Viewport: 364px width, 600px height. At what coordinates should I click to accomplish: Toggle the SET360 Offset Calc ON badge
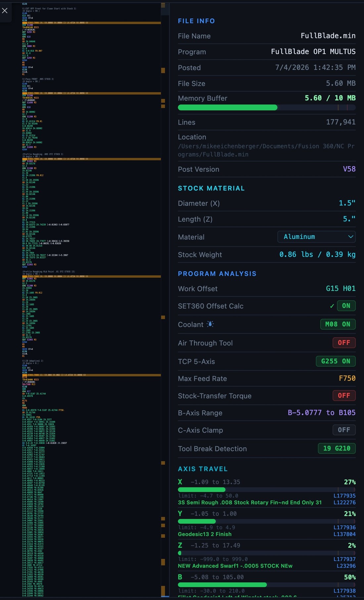(x=346, y=306)
